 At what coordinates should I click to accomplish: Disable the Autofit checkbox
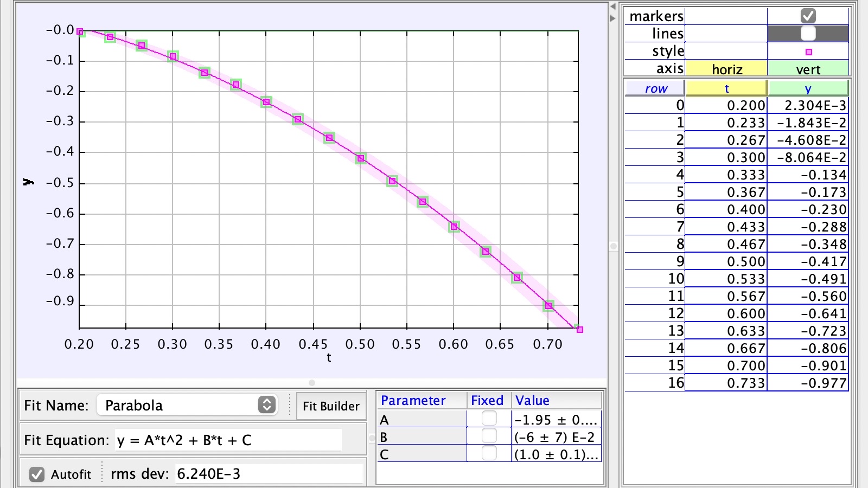pos(37,474)
